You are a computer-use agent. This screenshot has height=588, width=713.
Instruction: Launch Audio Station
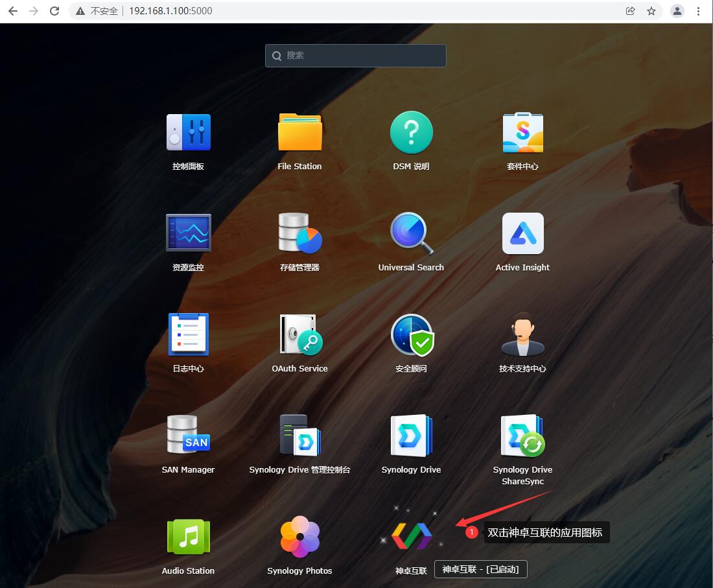pos(188,537)
